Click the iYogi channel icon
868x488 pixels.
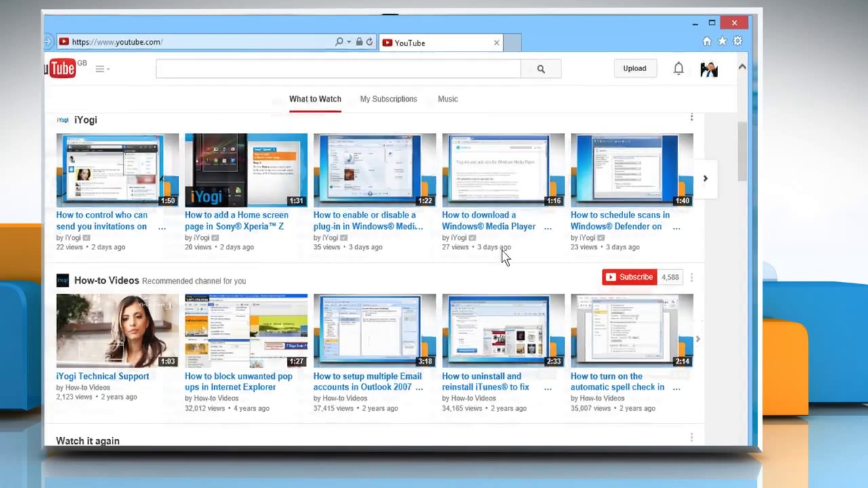62,120
